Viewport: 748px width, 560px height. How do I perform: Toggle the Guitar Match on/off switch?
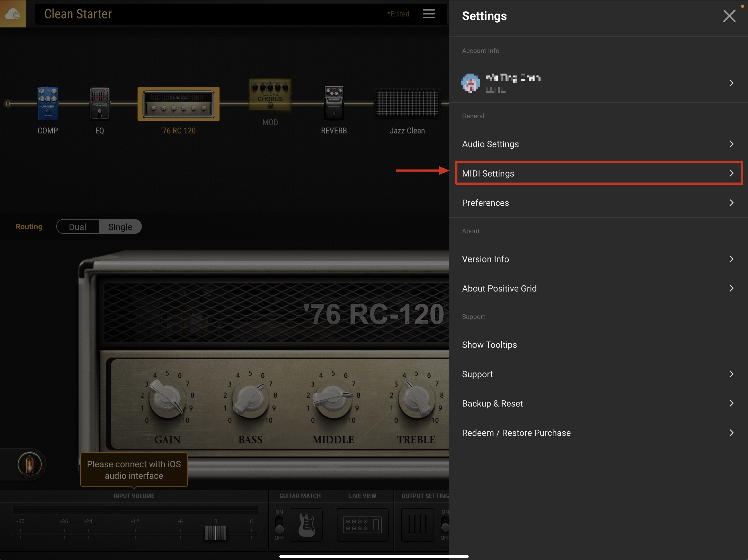279,525
